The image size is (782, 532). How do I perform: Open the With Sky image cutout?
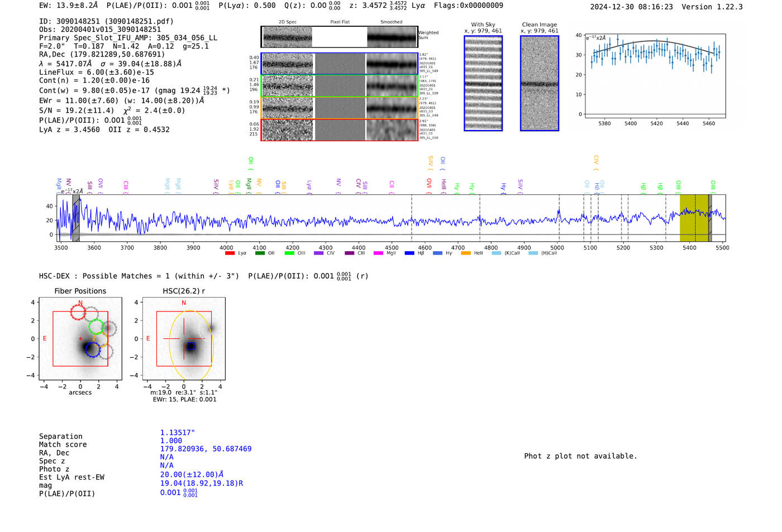click(x=483, y=83)
